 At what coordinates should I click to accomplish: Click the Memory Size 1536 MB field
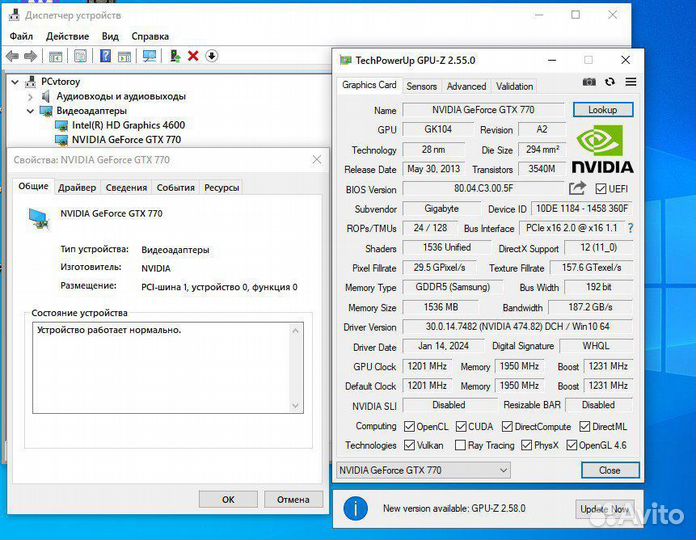(x=440, y=307)
